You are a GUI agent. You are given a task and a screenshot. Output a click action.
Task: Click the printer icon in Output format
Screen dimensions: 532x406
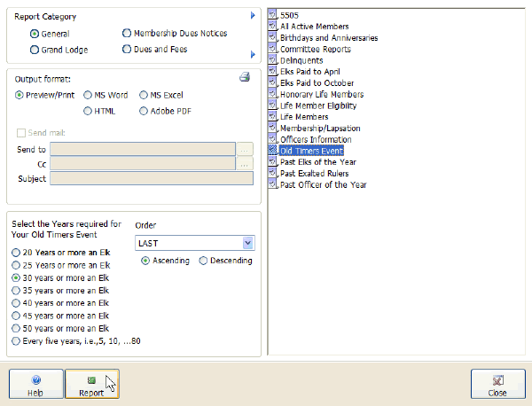point(245,77)
